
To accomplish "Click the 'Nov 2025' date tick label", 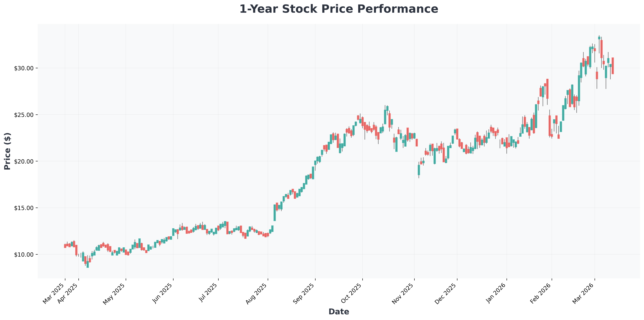I will (x=403, y=293).
